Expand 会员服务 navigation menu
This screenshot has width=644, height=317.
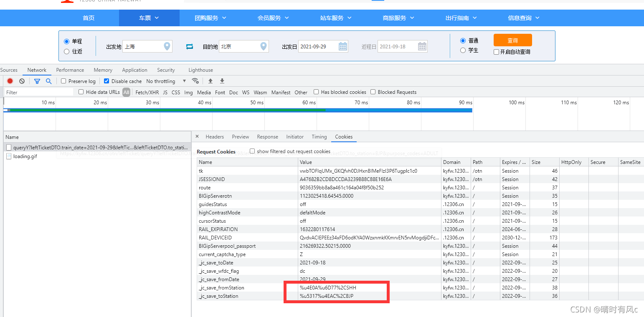tap(273, 18)
